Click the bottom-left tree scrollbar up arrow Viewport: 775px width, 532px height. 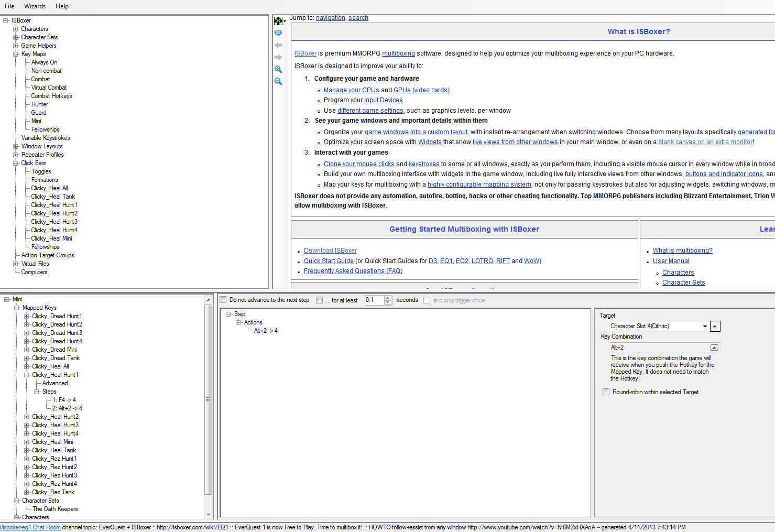[209, 300]
